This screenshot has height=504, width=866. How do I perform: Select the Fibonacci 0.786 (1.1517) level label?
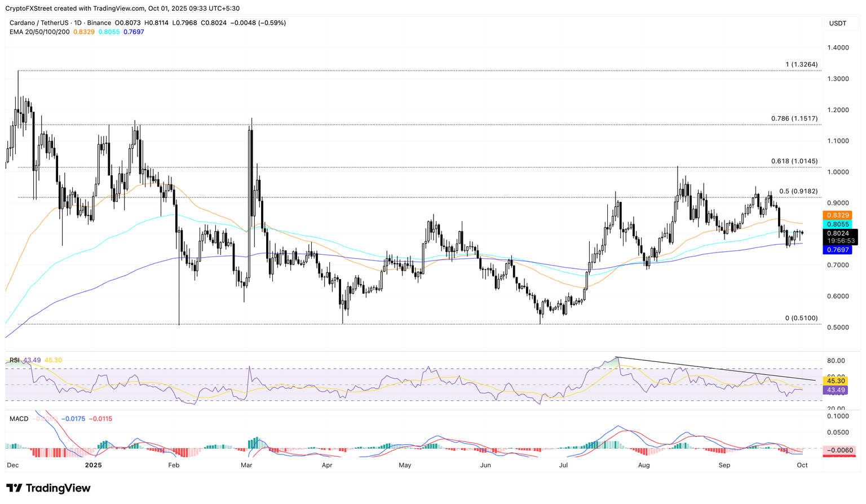tap(794, 119)
